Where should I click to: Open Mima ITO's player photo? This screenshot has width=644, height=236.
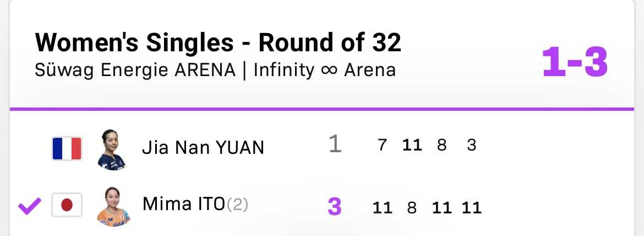(113, 207)
